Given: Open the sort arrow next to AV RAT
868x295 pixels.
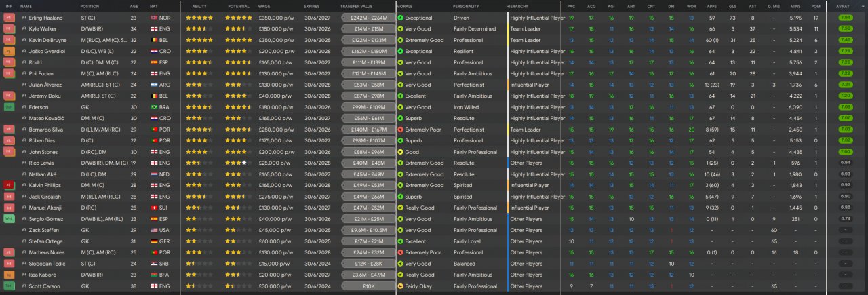Looking at the screenshot, I should click(863, 5).
